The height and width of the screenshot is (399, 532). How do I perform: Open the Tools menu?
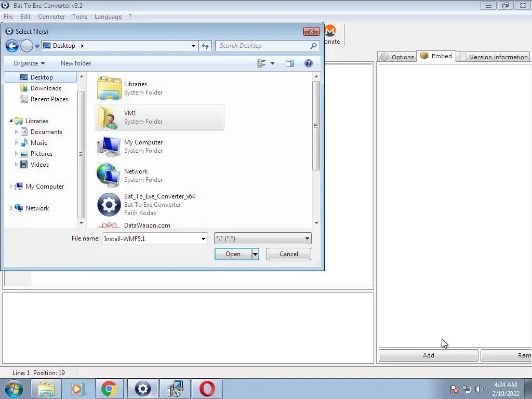click(79, 17)
